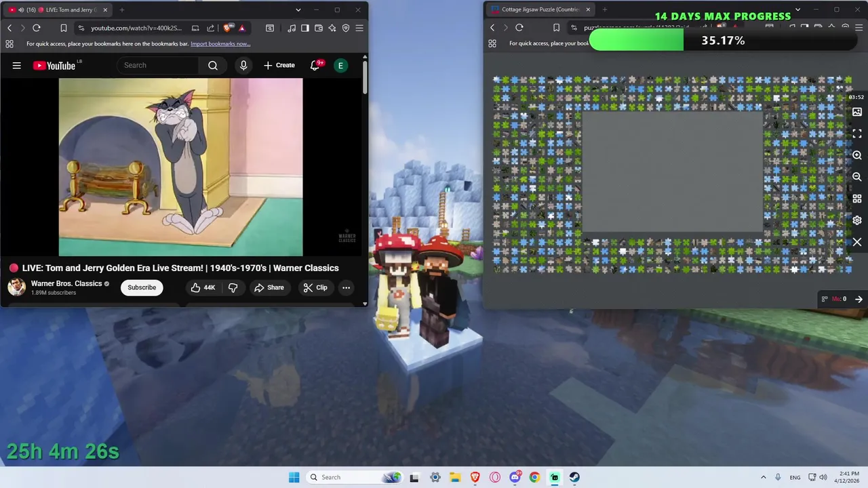Start voice search with the microphone icon
Screen dimensions: 868x488
tap(243, 65)
